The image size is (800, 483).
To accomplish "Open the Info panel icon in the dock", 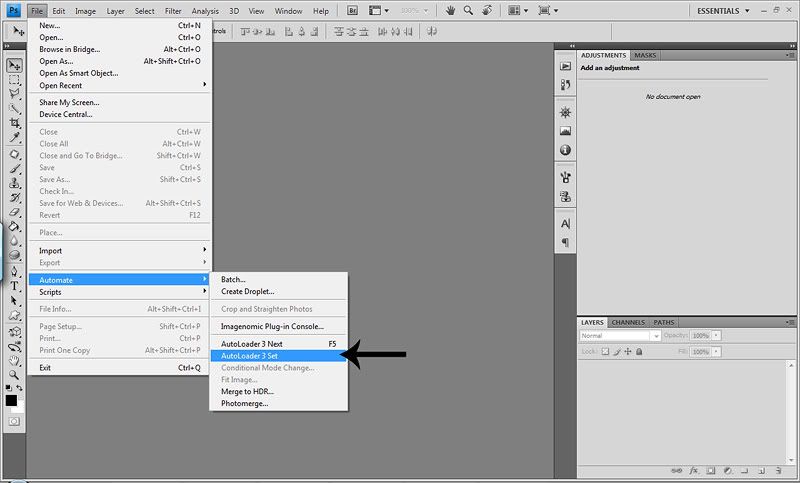I will pos(566,150).
